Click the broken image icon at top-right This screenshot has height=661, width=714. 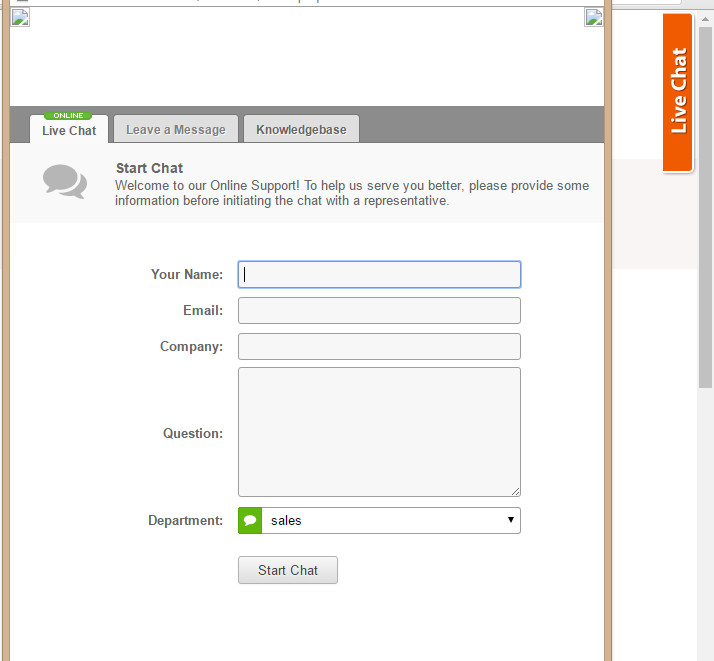point(594,17)
